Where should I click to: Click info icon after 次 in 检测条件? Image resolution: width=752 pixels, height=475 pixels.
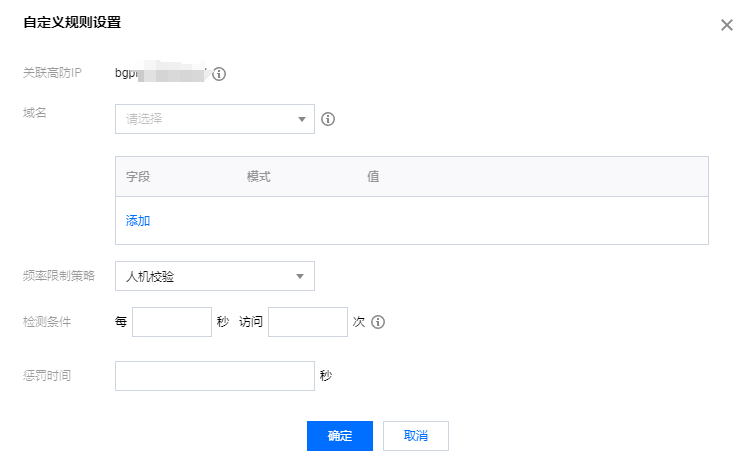378,323
